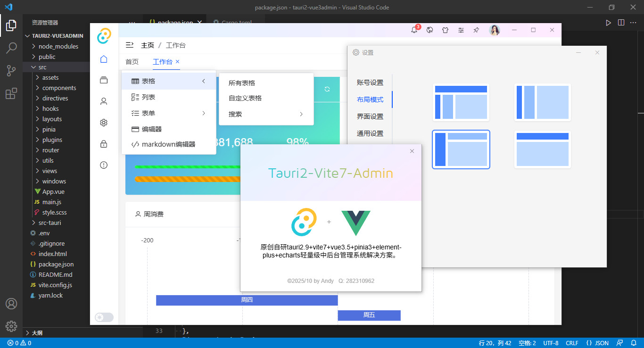Collapse the admin menu with hamburger icon
Image resolution: width=644 pixels, height=348 pixels.
(x=130, y=45)
